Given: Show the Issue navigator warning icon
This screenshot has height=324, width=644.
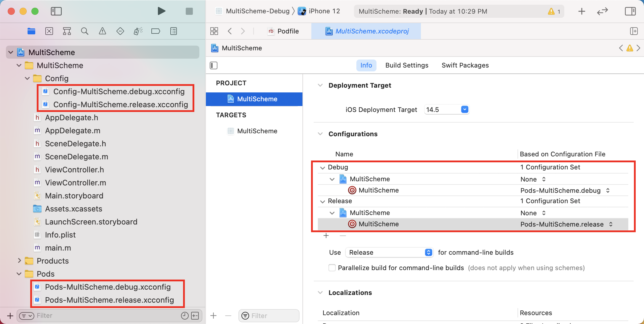Looking at the screenshot, I should (x=102, y=31).
